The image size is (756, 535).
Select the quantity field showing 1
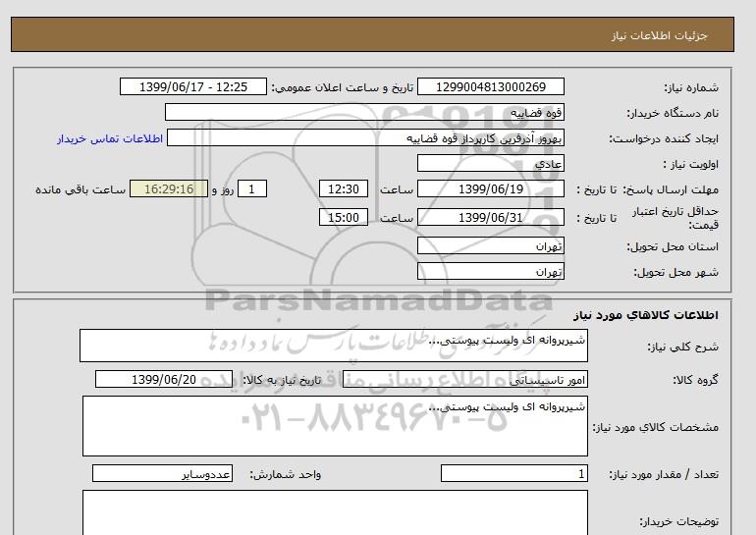[x=513, y=474]
